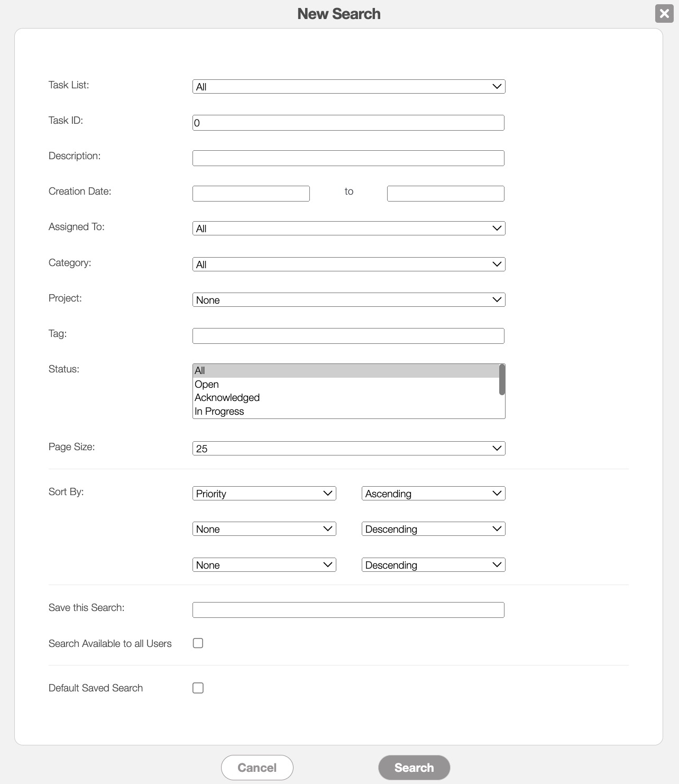The height and width of the screenshot is (784, 679).
Task: Tick the Default Saved Search checkbox
Action: (198, 688)
